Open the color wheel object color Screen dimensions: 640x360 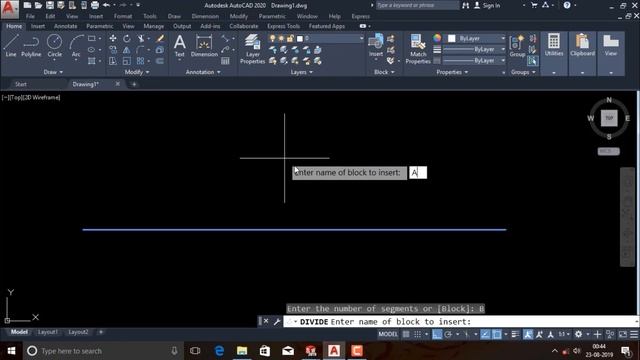437,38
